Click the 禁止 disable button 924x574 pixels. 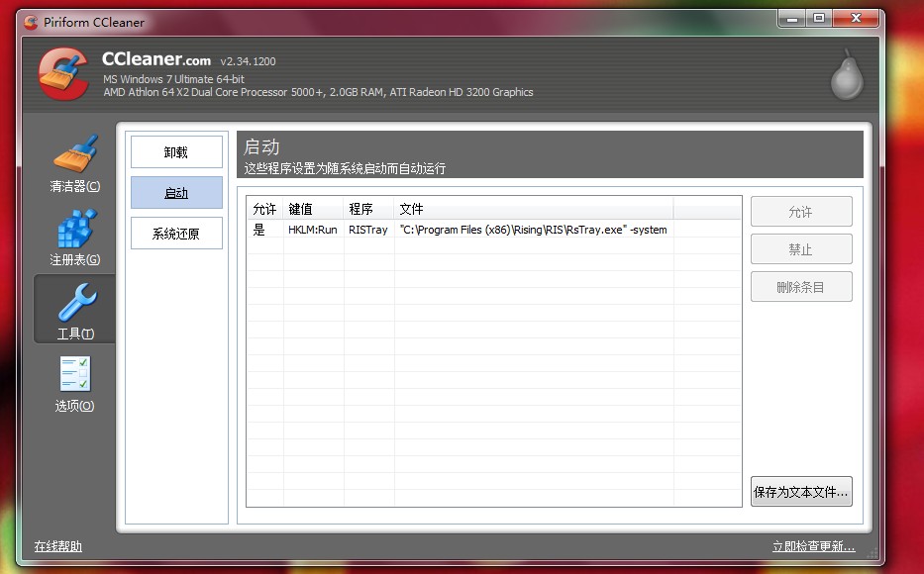[801, 249]
